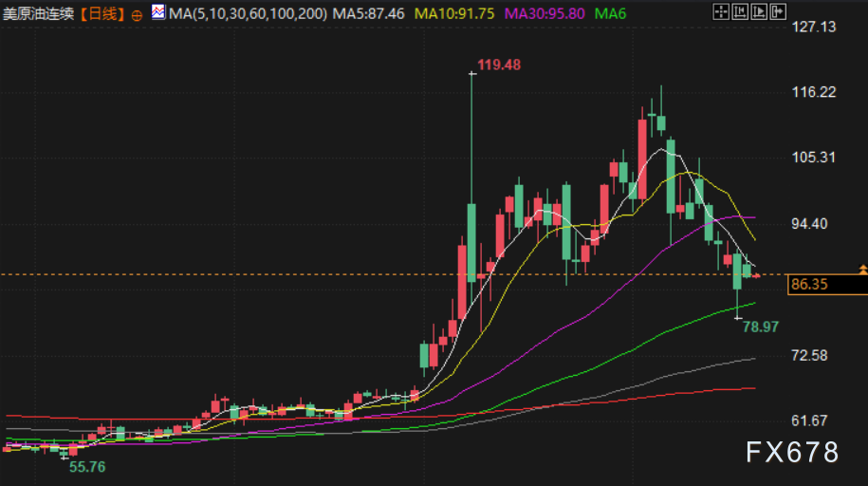Click the MA5:87.46 indicator label

[371, 14]
